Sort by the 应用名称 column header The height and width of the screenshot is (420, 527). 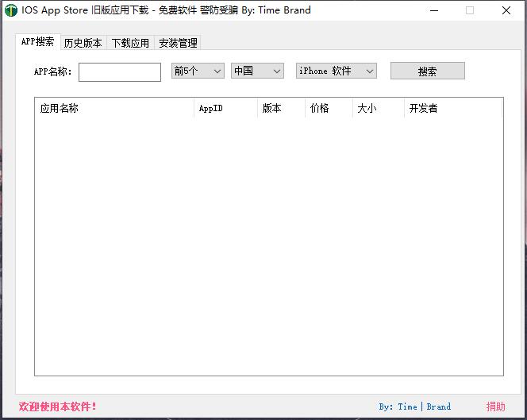pos(113,108)
